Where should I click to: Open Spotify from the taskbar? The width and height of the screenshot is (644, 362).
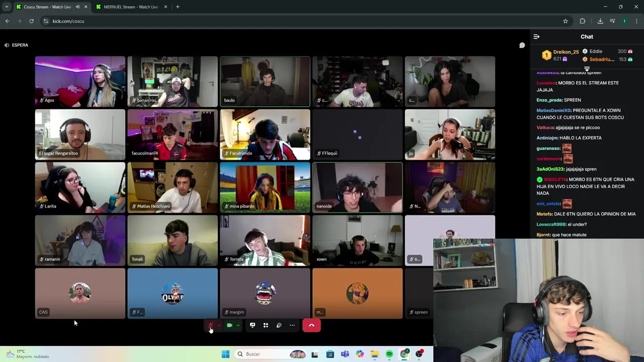tap(389, 354)
